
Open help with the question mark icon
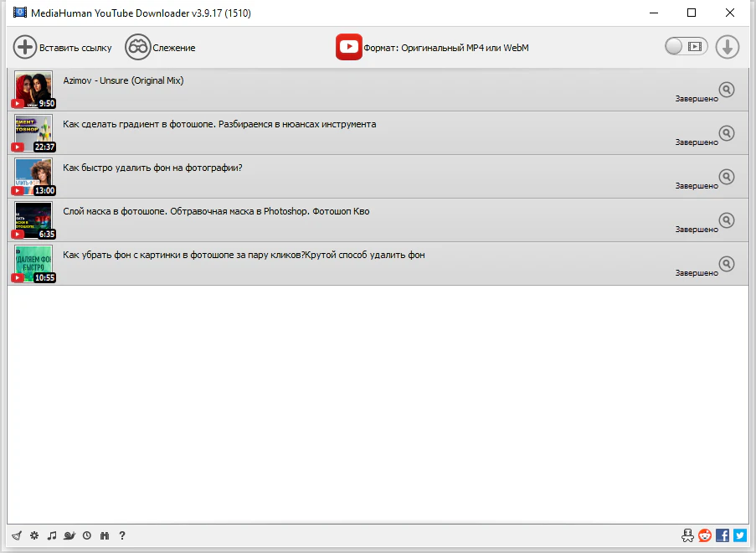tap(122, 535)
